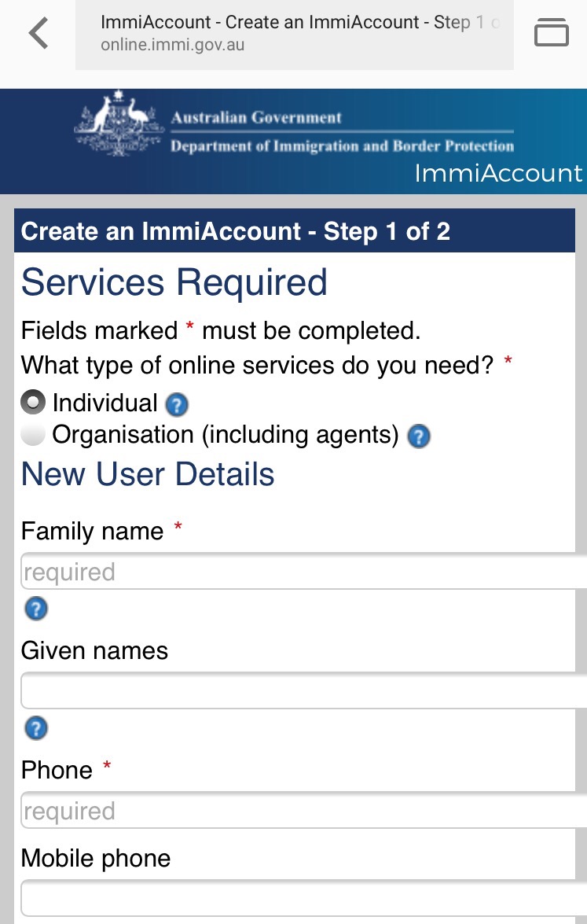Click into the Phone input field

[303, 811]
